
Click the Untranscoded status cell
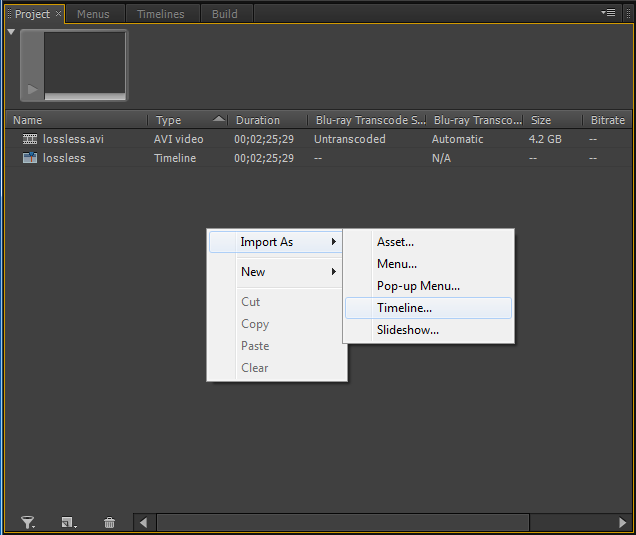[x=350, y=139]
